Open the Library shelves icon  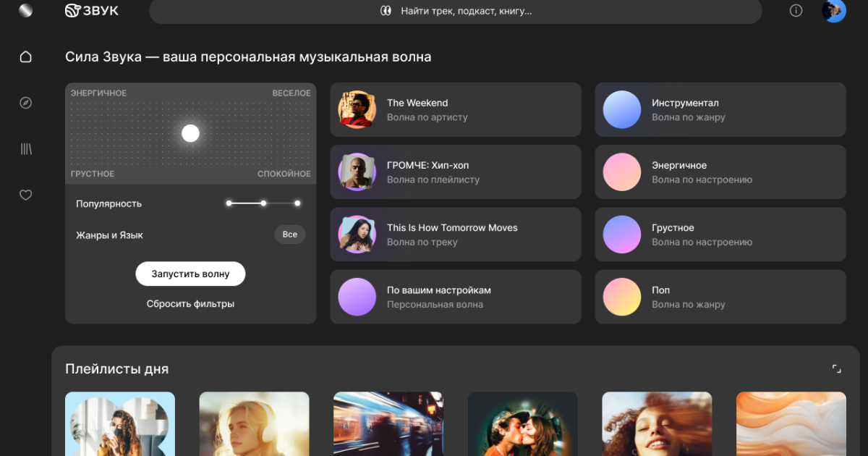(26, 149)
